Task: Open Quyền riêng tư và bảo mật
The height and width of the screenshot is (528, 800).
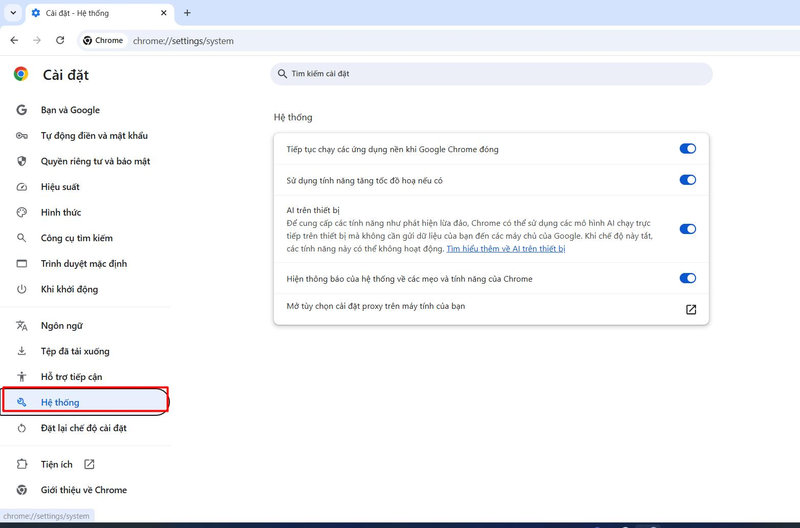Action: tap(95, 161)
